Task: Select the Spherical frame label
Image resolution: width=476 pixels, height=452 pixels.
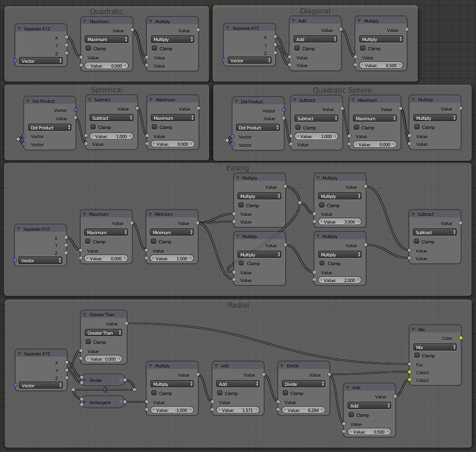Action: (x=107, y=90)
